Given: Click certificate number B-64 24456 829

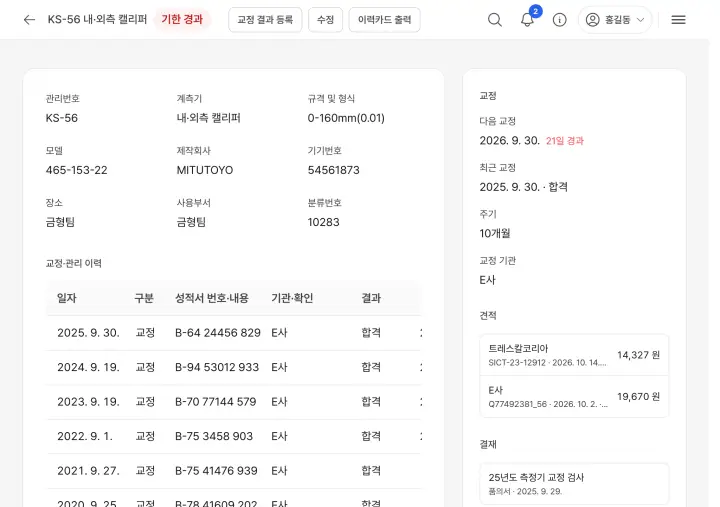Looking at the screenshot, I should 218,333.
